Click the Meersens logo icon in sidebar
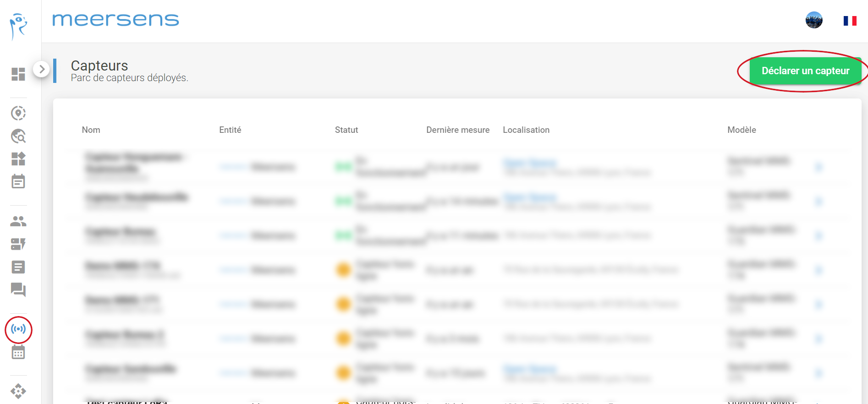Viewport: 868px width, 404px height. point(18,26)
